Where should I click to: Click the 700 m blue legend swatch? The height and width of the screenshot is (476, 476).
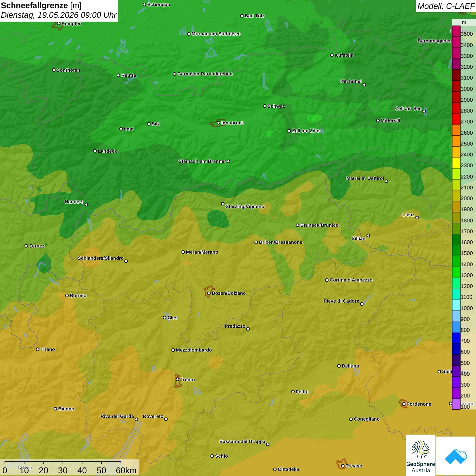pyautogui.click(x=456, y=338)
